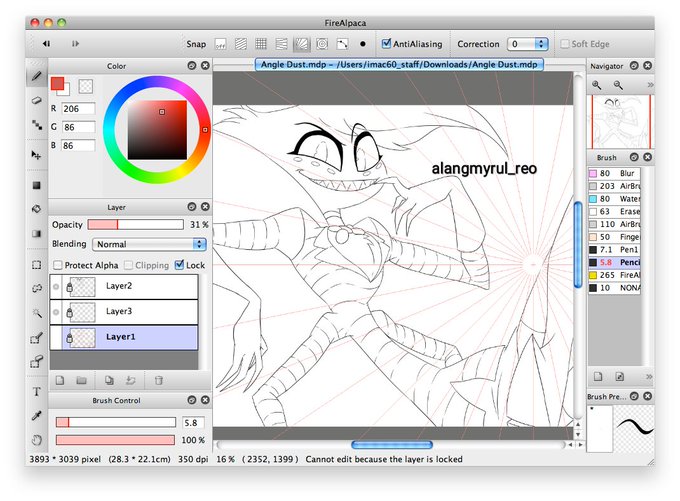The width and height of the screenshot is (680, 501).
Task: Open the Blending mode dropdown
Action: (149, 244)
